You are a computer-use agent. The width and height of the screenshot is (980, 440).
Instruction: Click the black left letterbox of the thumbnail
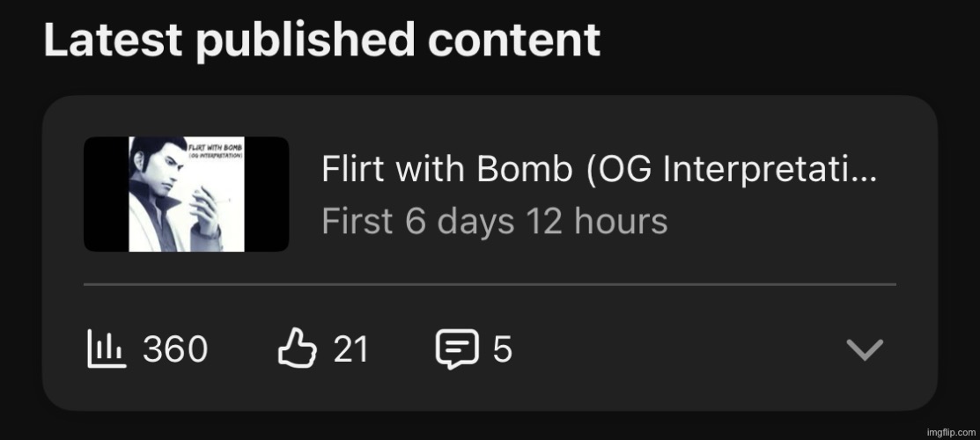click(107, 194)
